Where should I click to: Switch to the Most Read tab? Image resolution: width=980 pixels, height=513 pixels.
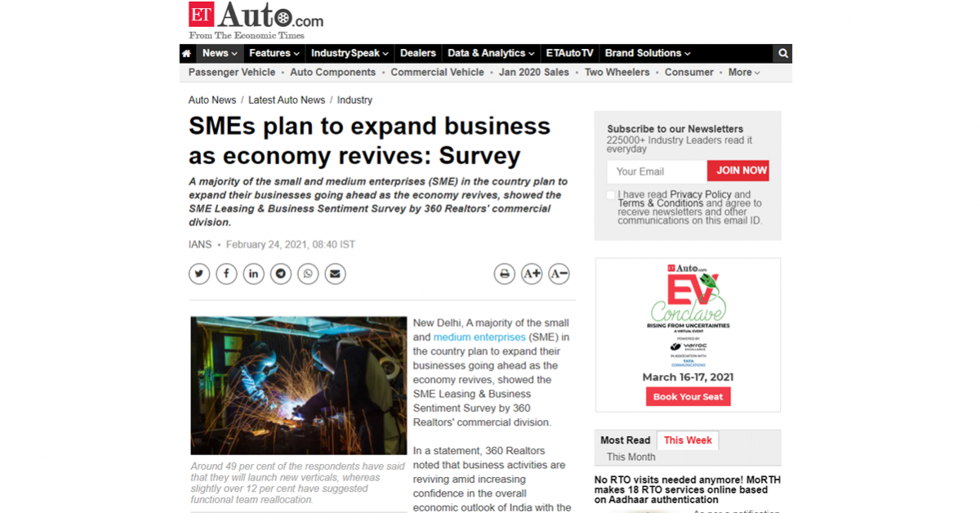626,440
